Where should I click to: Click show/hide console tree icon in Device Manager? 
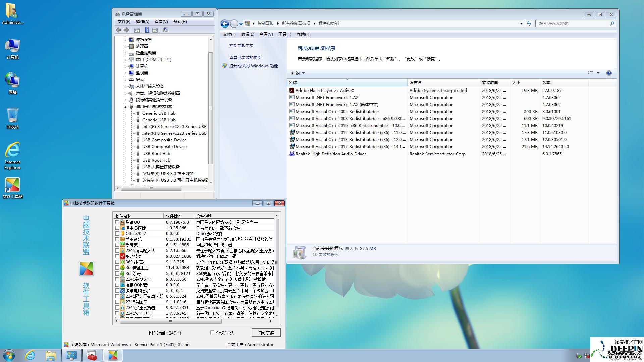137,30
